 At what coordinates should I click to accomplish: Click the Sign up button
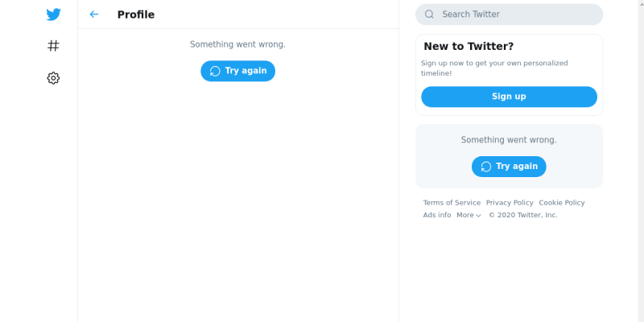tap(509, 97)
